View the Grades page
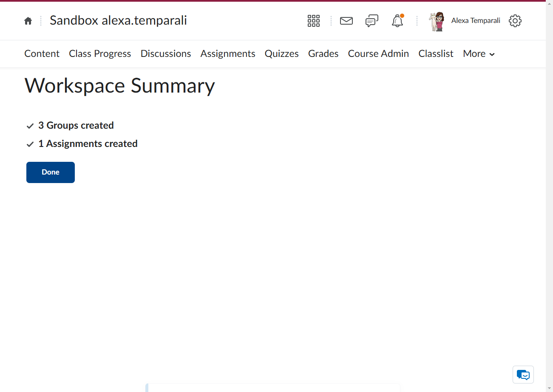553x392 pixels. [x=323, y=54]
